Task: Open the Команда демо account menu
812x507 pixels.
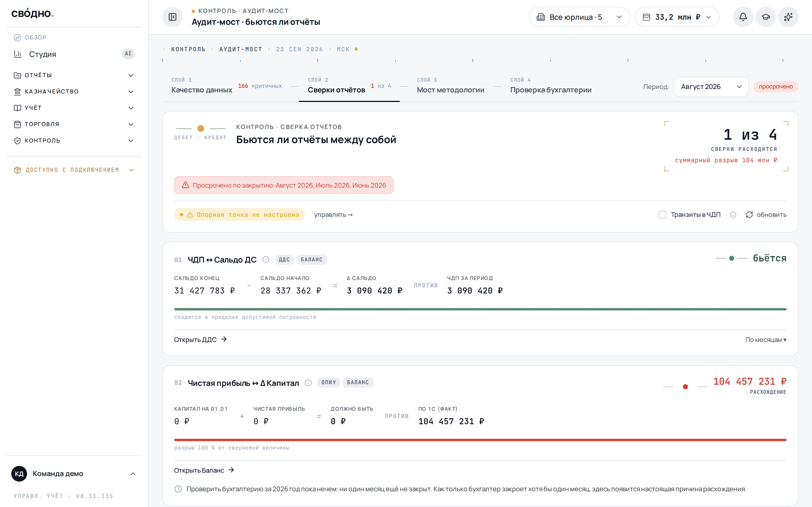Action: (74, 473)
